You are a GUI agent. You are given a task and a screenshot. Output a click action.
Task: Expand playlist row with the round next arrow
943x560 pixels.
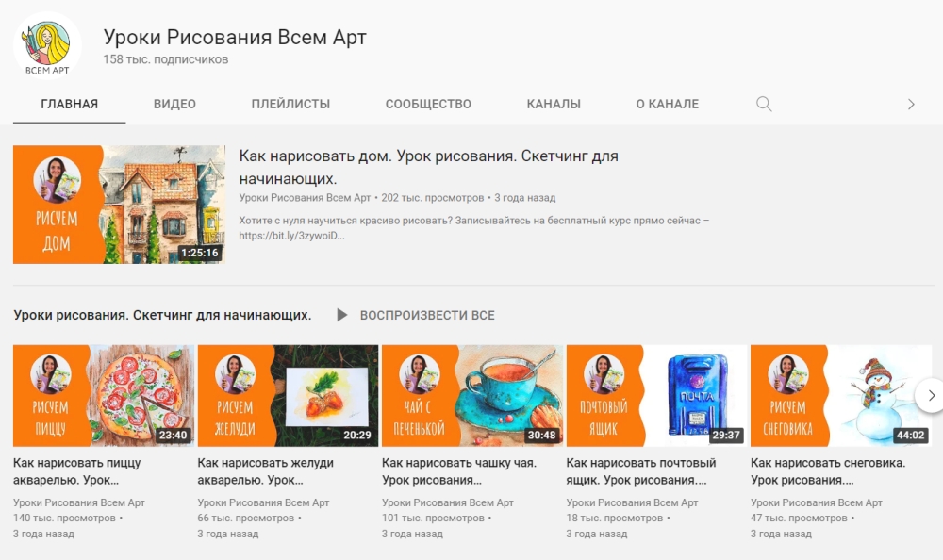(930, 395)
